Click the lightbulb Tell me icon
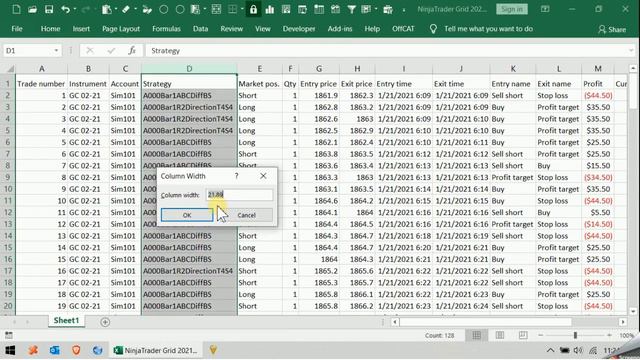The height and width of the screenshot is (360, 640). pyautogui.click(x=433, y=29)
